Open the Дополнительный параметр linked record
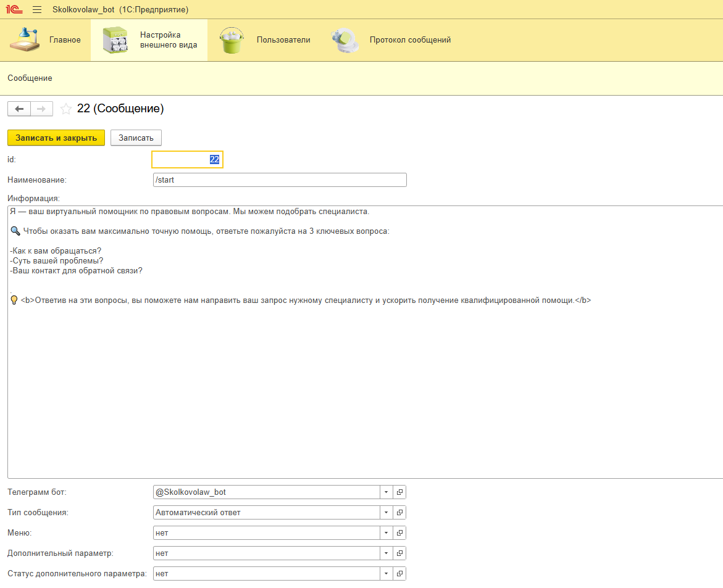The width and height of the screenshot is (723, 588). (399, 553)
